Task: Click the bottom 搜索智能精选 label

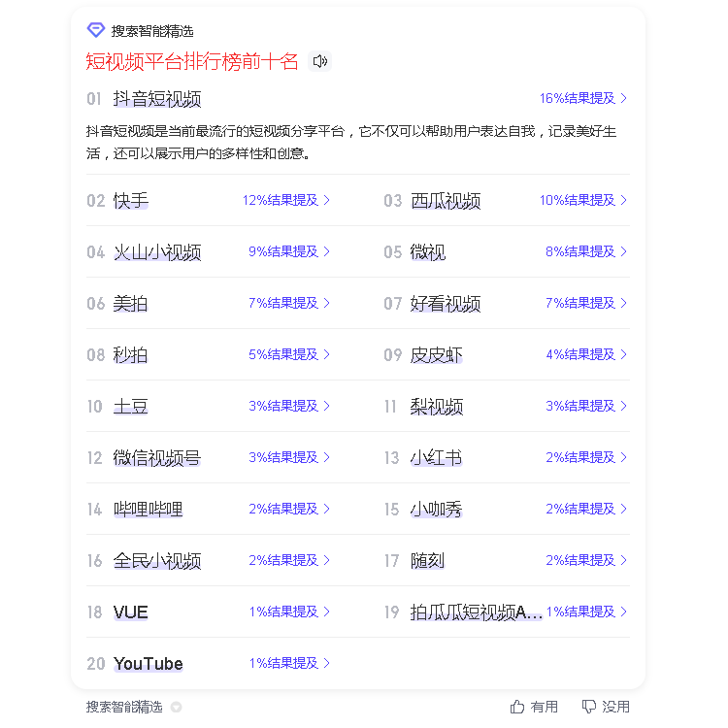Action: (x=124, y=707)
